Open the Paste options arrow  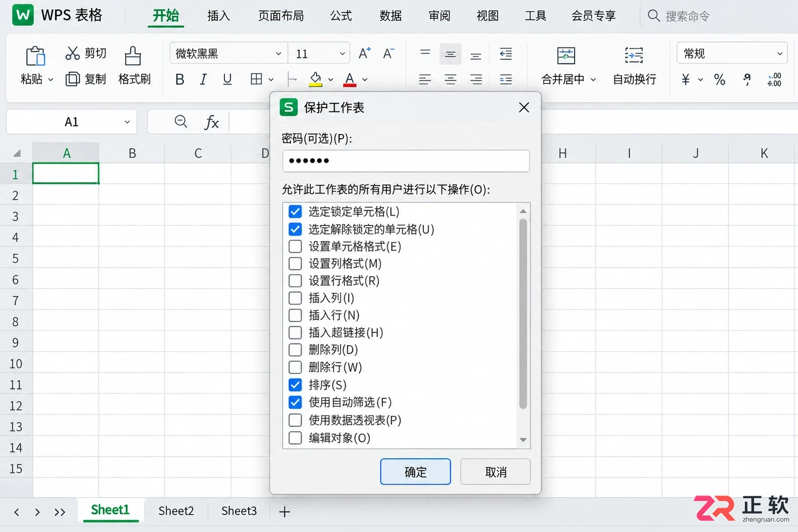50,80
